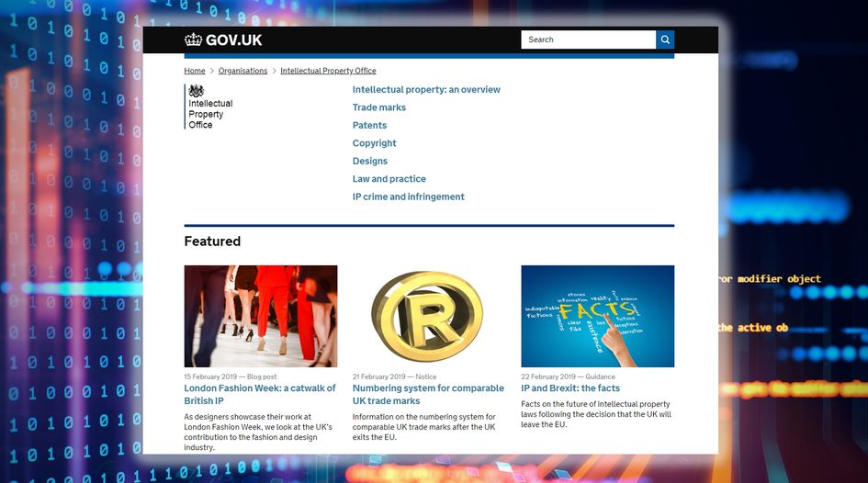The height and width of the screenshot is (483, 868).
Task: Click the 'As designers showcase their work' description
Action: click(x=258, y=432)
